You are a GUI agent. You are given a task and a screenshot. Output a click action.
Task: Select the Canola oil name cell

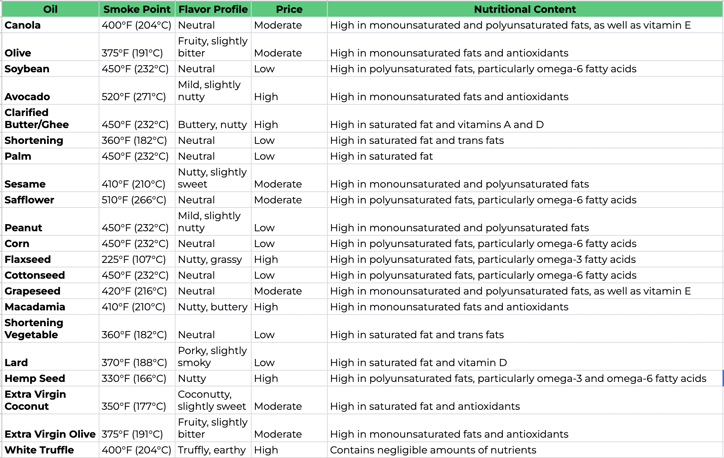[50, 25]
